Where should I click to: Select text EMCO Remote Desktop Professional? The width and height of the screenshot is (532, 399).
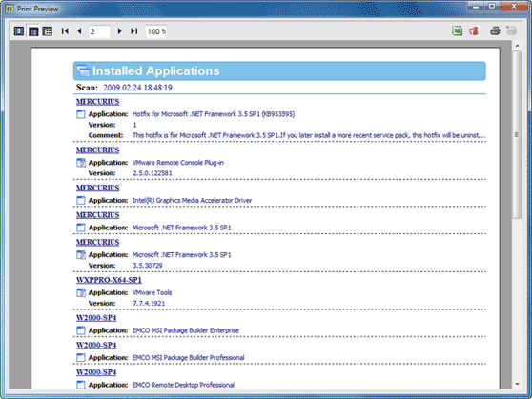click(183, 385)
